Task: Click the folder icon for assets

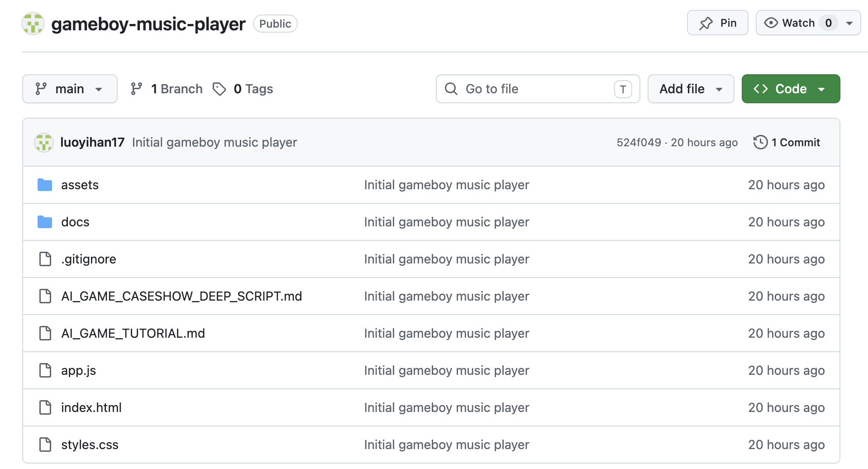Action: tap(45, 185)
